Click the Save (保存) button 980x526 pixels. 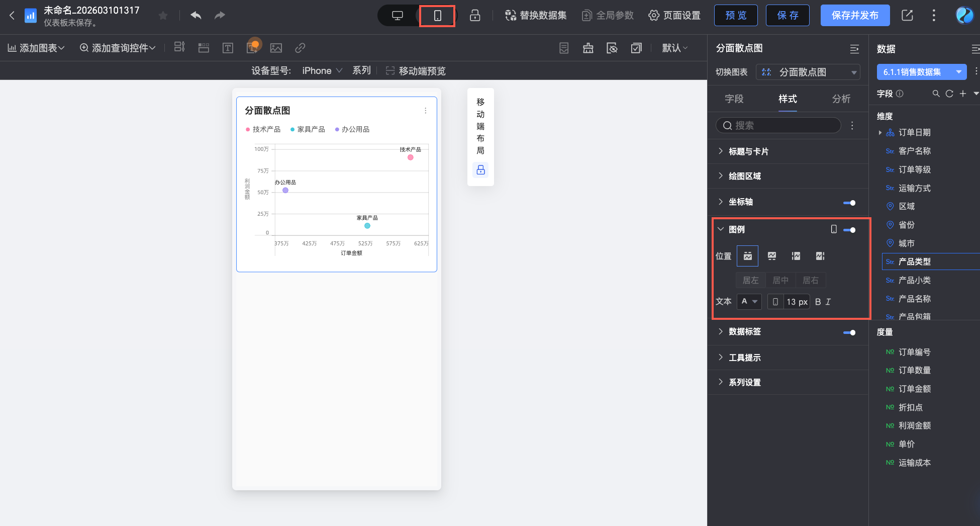(x=788, y=16)
